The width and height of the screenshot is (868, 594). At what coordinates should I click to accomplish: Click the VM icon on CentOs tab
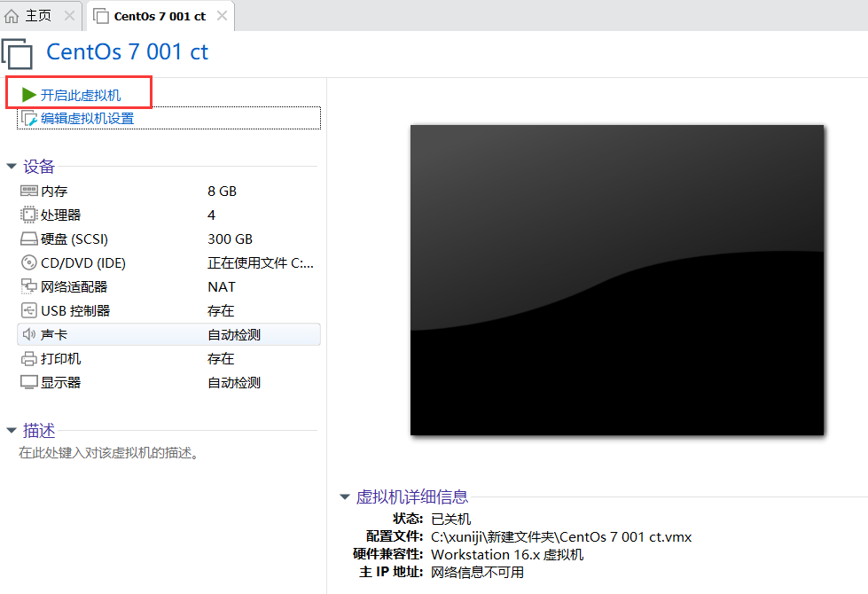click(101, 16)
